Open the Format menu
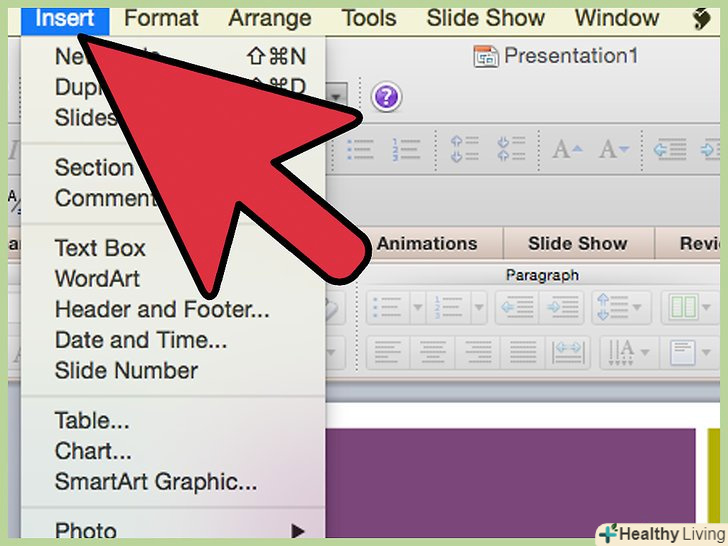 coord(161,19)
